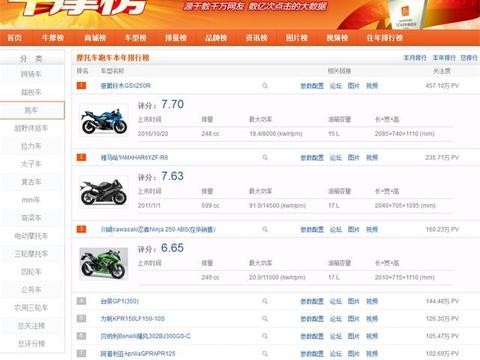Open the 豪爵铃木GSX250R model link

(126, 86)
